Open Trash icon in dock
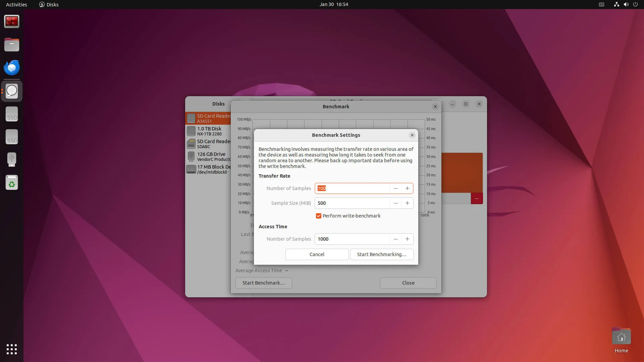This screenshot has width=644, height=362. tap(12, 183)
